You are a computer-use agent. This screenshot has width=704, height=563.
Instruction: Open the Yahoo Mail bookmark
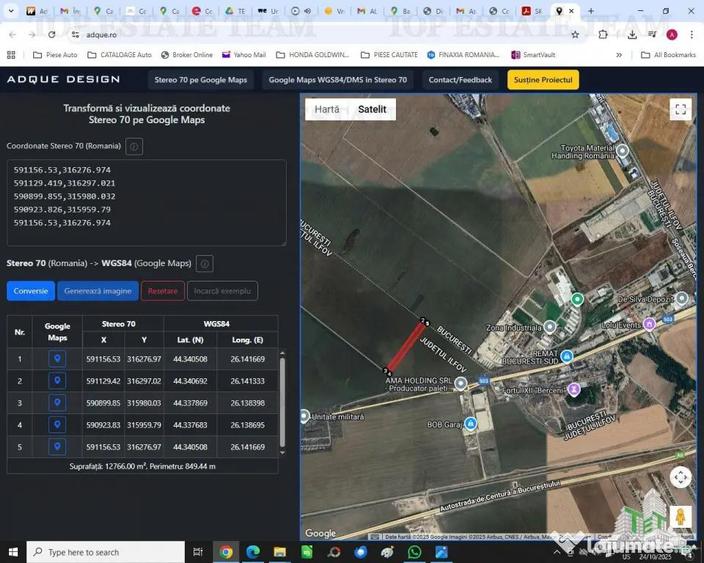coord(244,55)
